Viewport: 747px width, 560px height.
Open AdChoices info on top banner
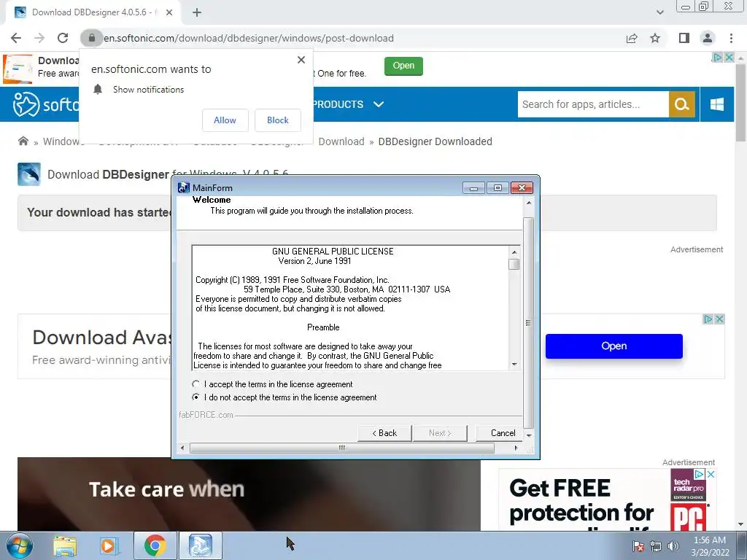pos(717,57)
